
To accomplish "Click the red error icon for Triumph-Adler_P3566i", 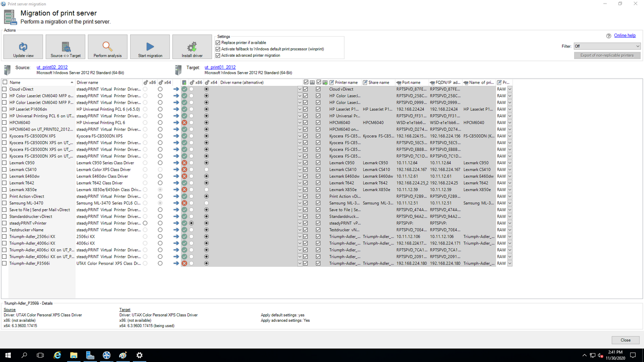I will click(x=184, y=263).
